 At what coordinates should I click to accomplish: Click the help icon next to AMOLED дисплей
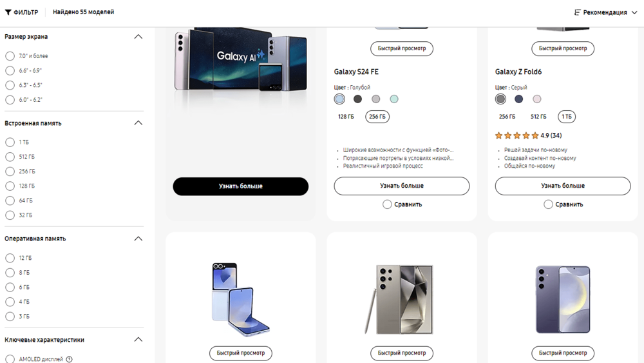[69, 359]
